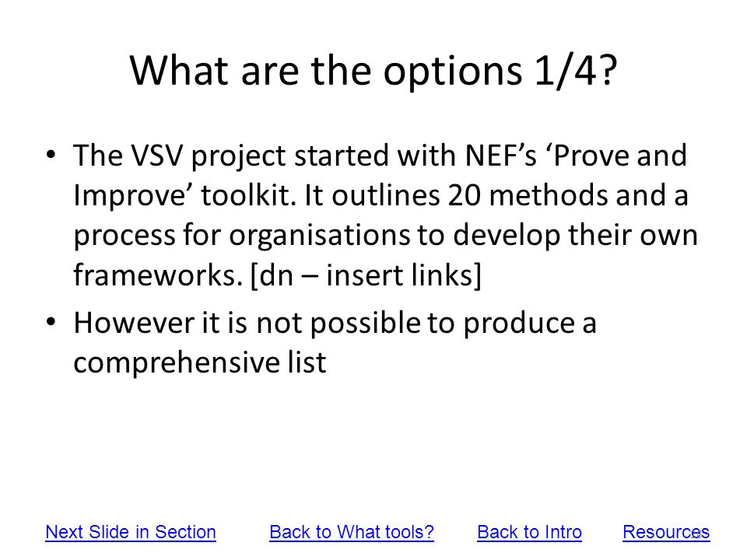The image size is (747, 560).
Task: Follow the Back to Intro link
Action: pyautogui.click(x=529, y=532)
